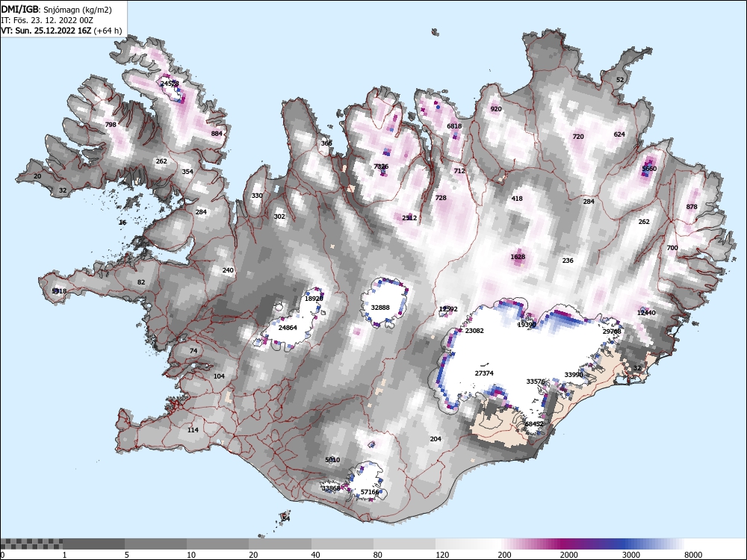Click the 5660 snow value label

point(649,169)
